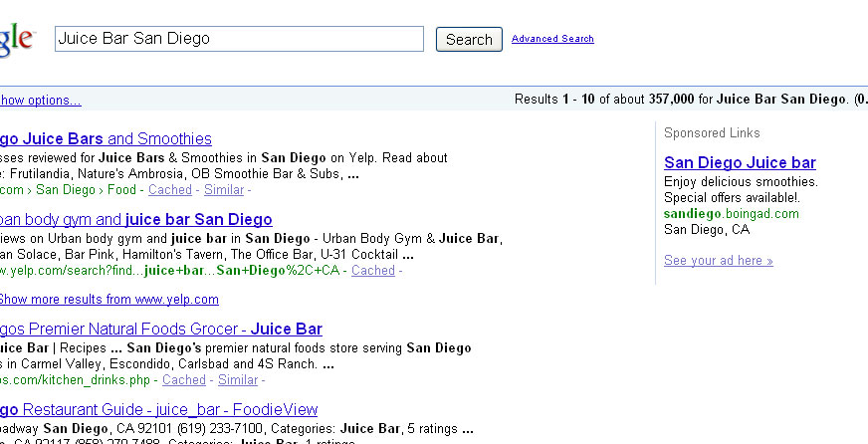Show more results from www.yelp.com

coord(109,300)
